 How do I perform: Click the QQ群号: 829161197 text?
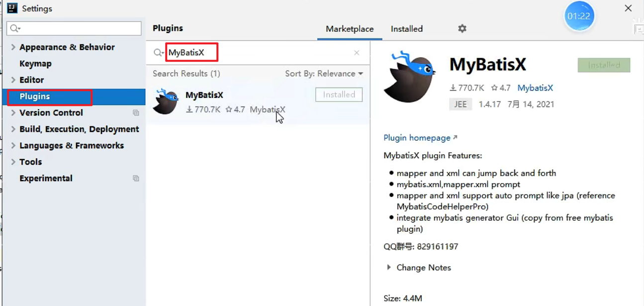(421, 246)
